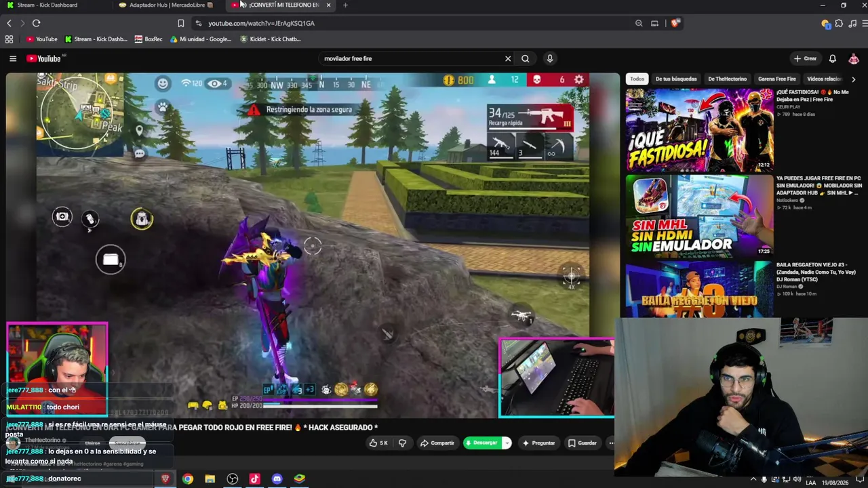The width and height of the screenshot is (868, 488).
Task: Click the green Descargar button
Action: click(x=481, y=443)
